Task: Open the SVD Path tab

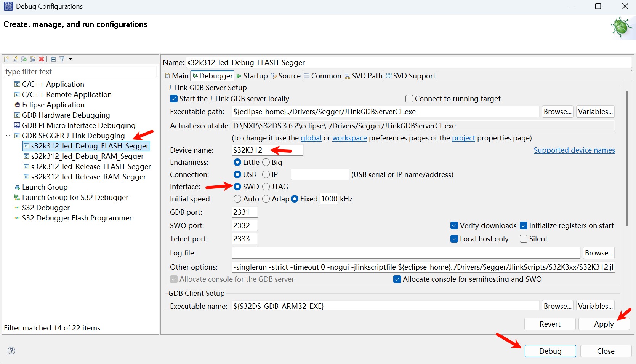Action: click(364, 76)
